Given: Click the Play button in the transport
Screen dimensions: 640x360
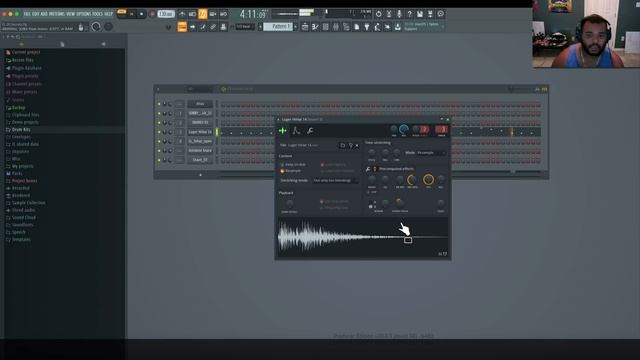Looking at the screenshot, I should [131, 14].
